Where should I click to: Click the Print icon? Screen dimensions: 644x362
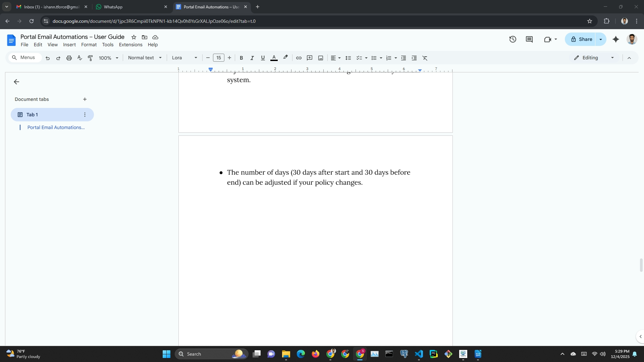click(x=69, y=58)
